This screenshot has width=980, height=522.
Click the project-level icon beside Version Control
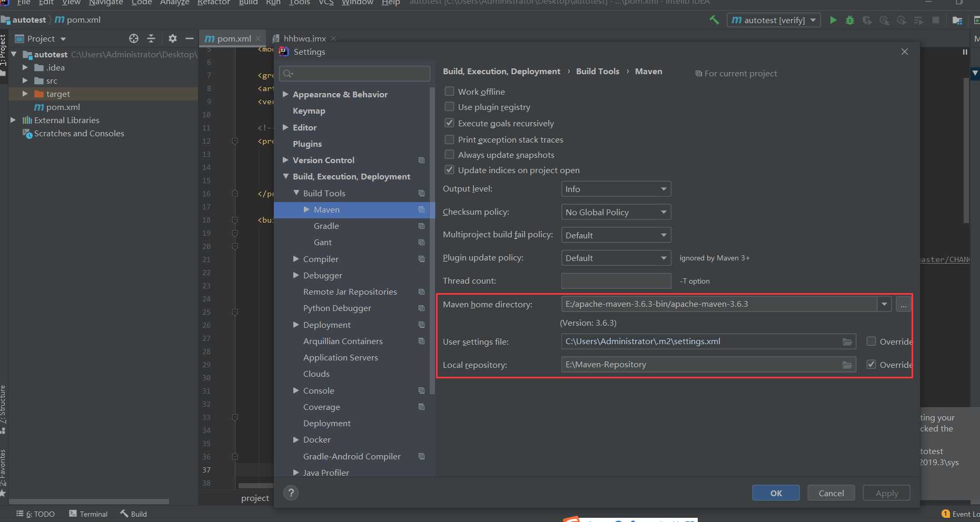[x=421, y=160]
